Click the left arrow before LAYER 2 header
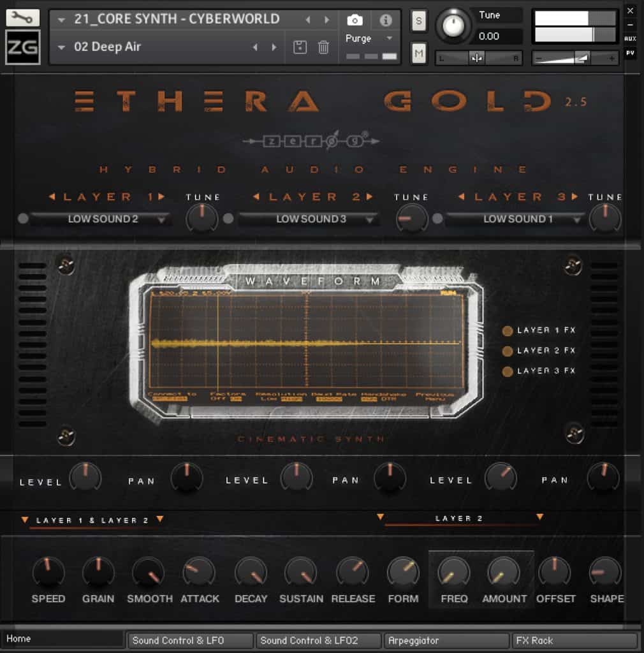Image resolution: width=644 pixels, height=653 pixels. (x=256, y=196)
